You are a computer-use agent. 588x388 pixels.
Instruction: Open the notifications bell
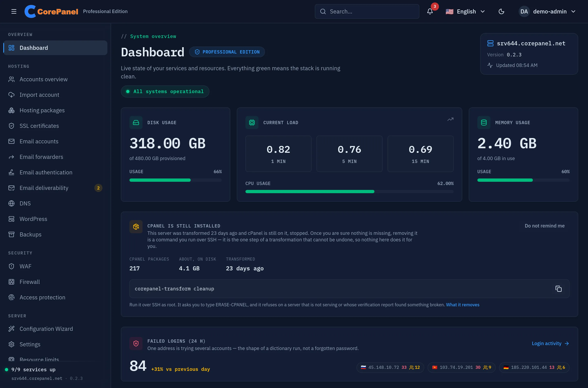point(430,11)
